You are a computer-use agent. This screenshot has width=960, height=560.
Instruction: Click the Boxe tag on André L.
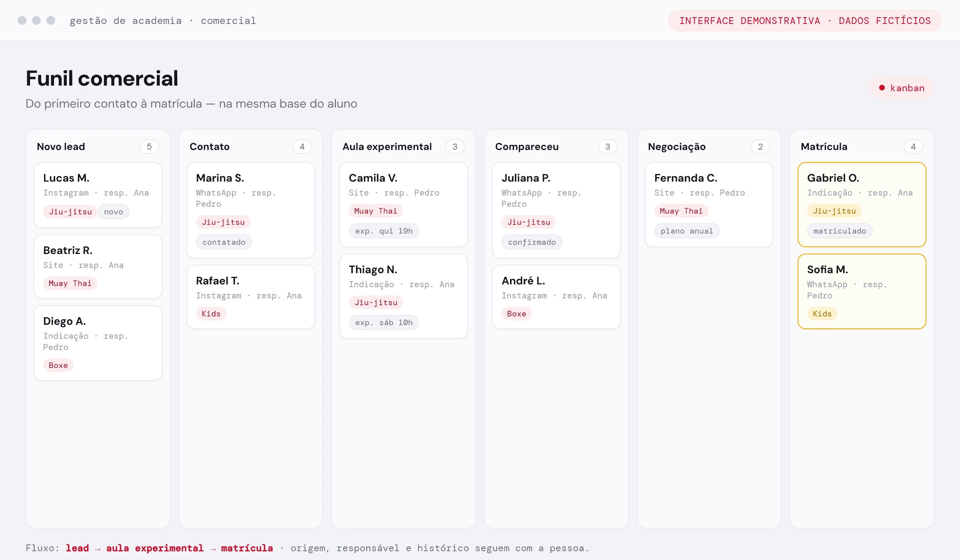coord(516,314)
